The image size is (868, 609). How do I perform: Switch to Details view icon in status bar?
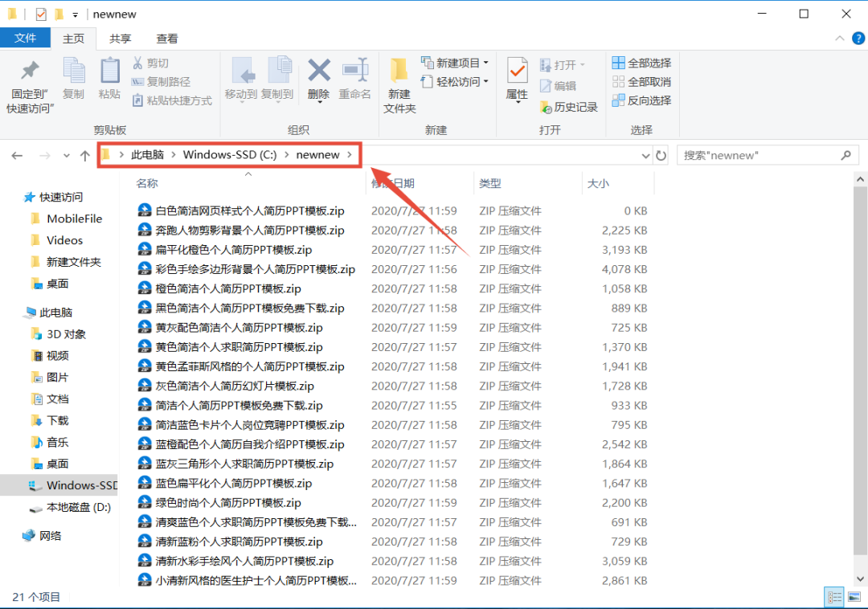pyautogui.click(x=834, y=598)
